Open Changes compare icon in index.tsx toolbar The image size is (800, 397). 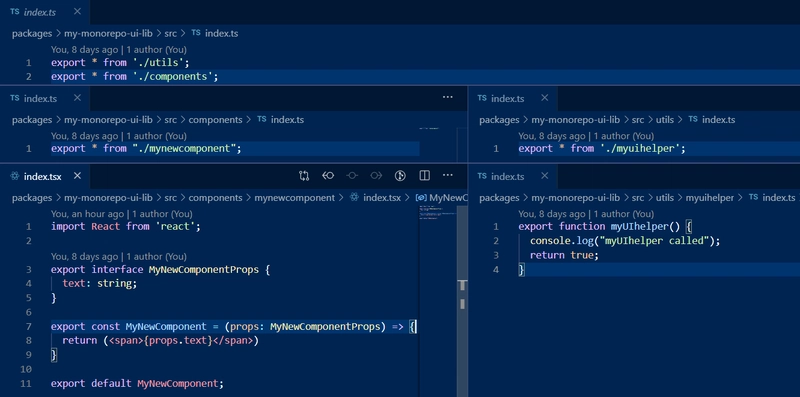[304, 176]
